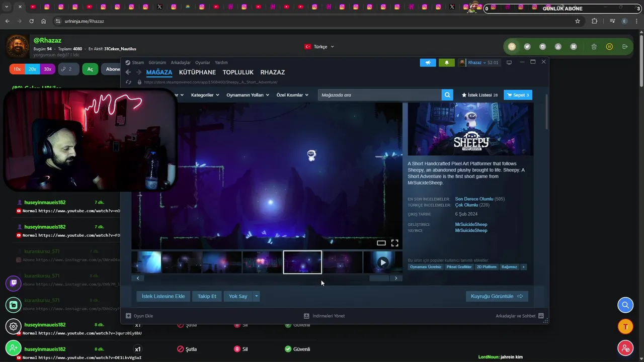Expand Özel Kısımlar dropdown
Screen dimensions: 644x362
(x=292, y=95)
